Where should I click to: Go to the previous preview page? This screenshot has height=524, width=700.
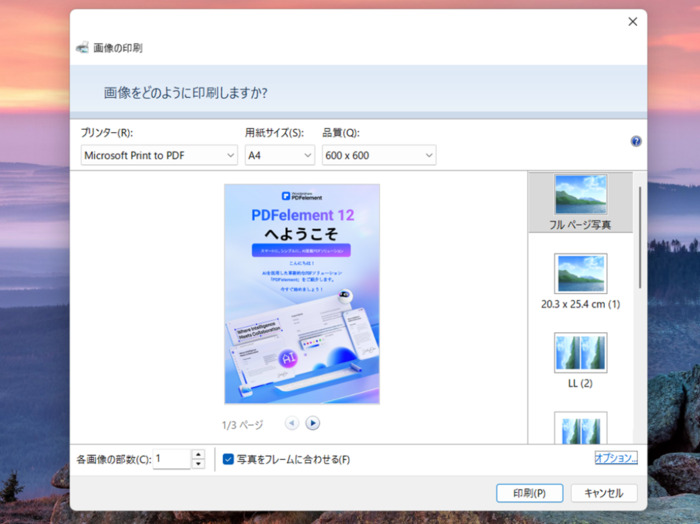[x=292, y=423]
